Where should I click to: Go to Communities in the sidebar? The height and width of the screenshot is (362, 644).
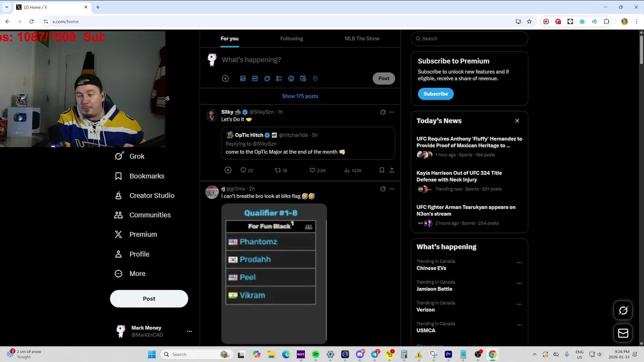click(x=143, y=215)
